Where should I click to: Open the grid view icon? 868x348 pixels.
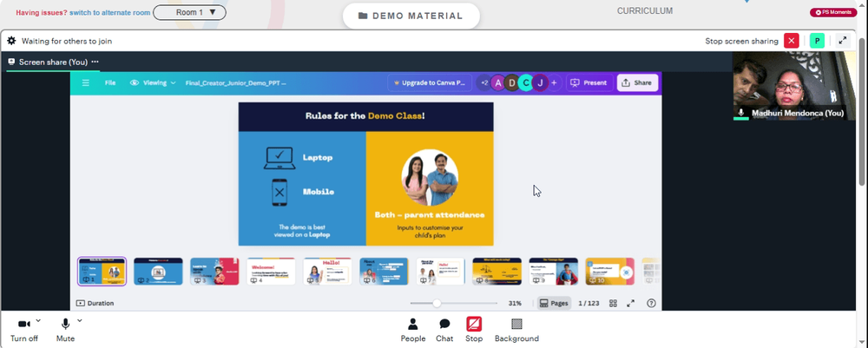pos(613,303)
